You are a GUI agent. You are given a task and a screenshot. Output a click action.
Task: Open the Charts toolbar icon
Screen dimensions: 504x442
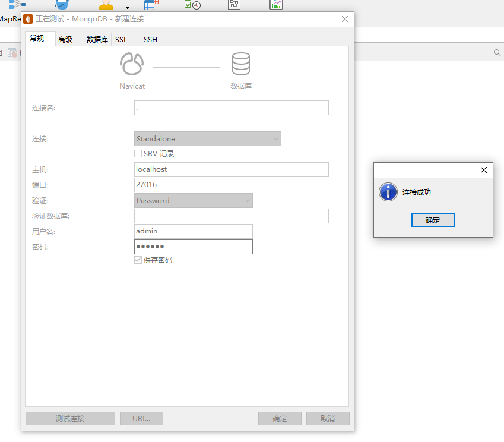click(x=276, y=5)
